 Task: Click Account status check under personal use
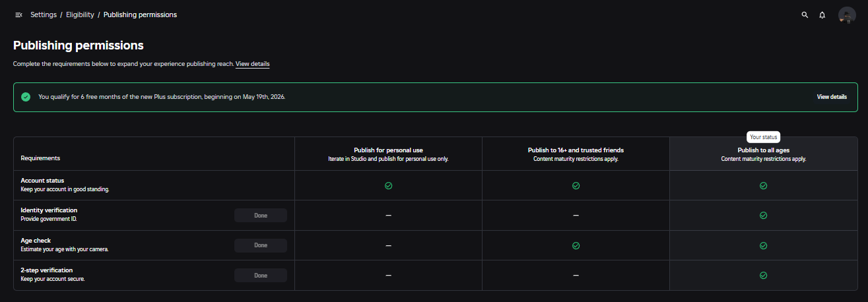tap(388, 186)
